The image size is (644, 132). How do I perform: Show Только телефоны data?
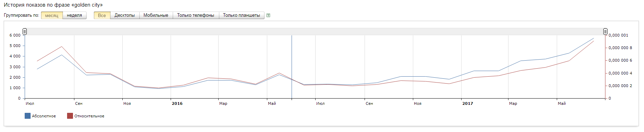[x=196, y=15]
